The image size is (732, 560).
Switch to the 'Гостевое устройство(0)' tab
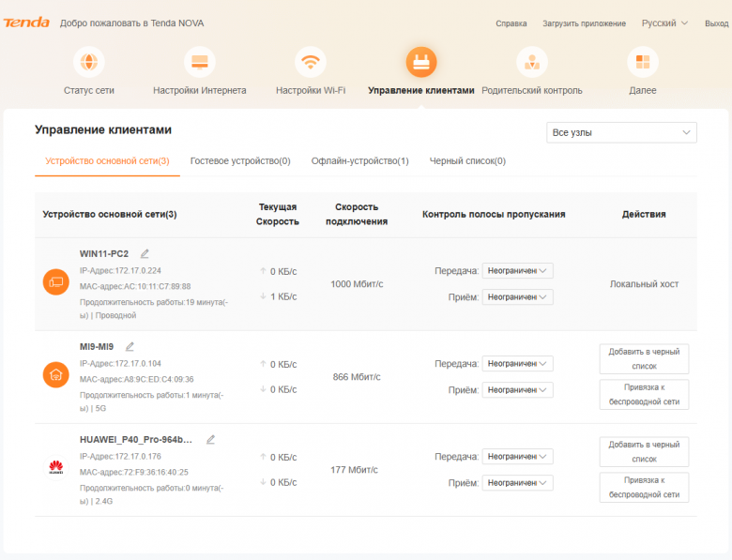240,161
